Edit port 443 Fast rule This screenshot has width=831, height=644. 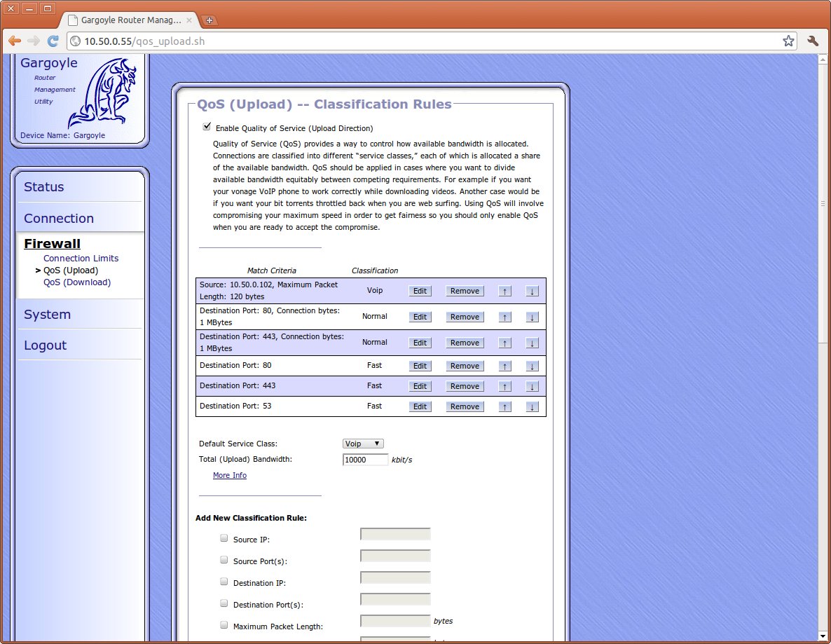420,386
